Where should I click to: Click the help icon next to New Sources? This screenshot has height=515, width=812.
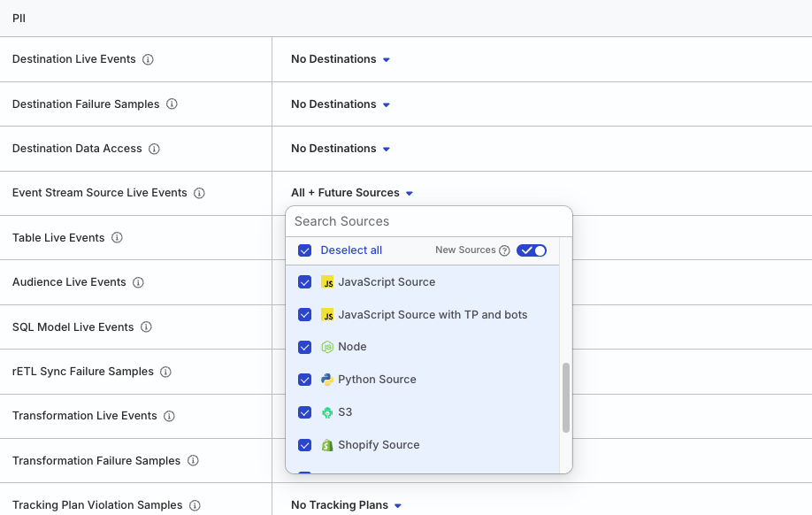tap(504, 250)
